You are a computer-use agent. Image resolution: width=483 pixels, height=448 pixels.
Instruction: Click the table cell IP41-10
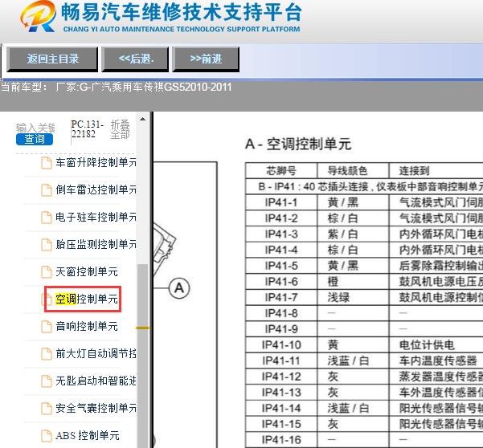281,345
